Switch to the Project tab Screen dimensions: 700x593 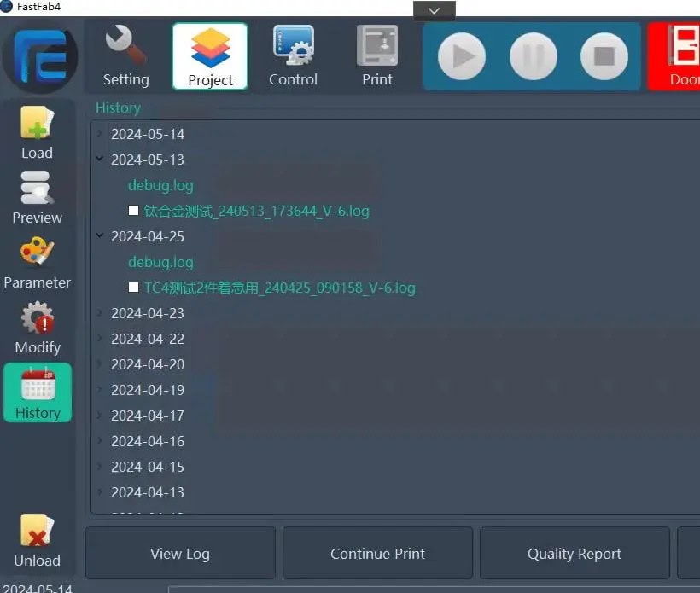point(210,56)
